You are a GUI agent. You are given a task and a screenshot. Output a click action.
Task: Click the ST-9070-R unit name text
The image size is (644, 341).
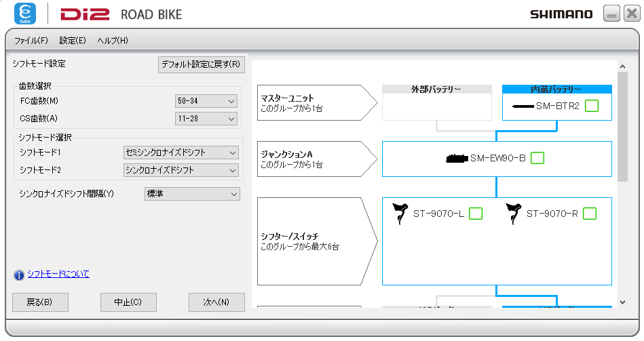tap(552, 214)
